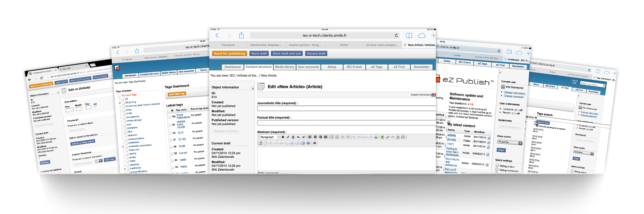Check row 100 checkbox in Latest tags
644x214 pixels.
169,117
